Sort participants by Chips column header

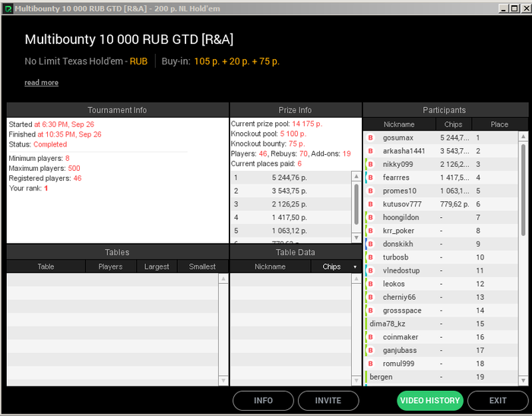point(453,124)
